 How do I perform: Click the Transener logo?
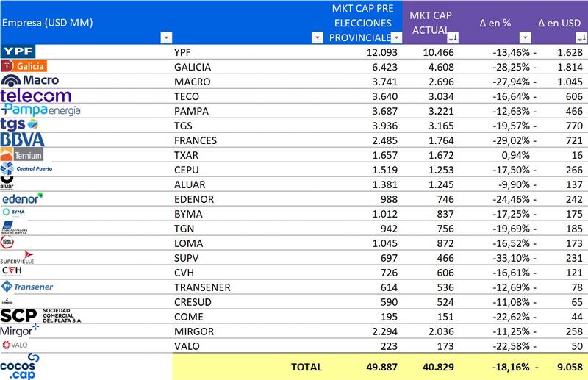click(27, 287)
